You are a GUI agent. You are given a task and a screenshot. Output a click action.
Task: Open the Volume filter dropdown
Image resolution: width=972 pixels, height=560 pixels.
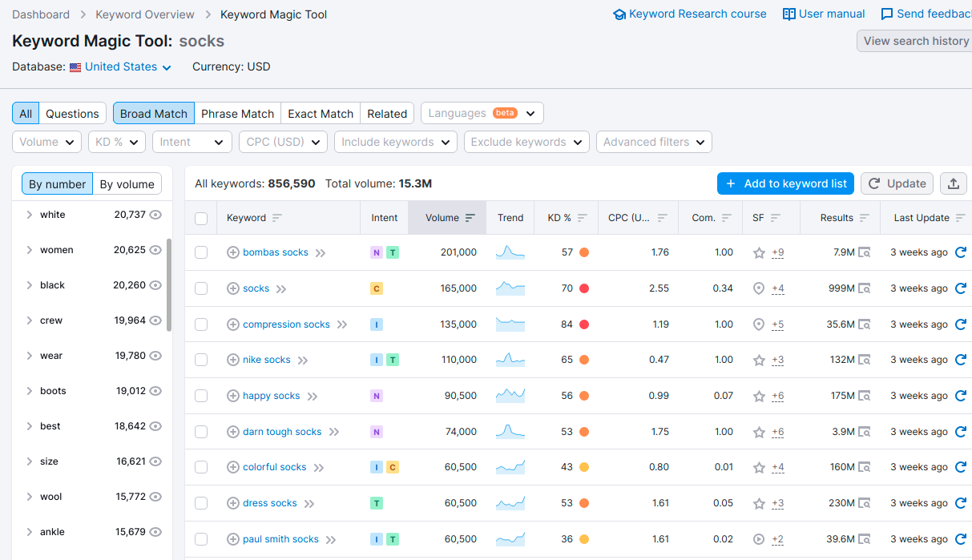(47, 142)
